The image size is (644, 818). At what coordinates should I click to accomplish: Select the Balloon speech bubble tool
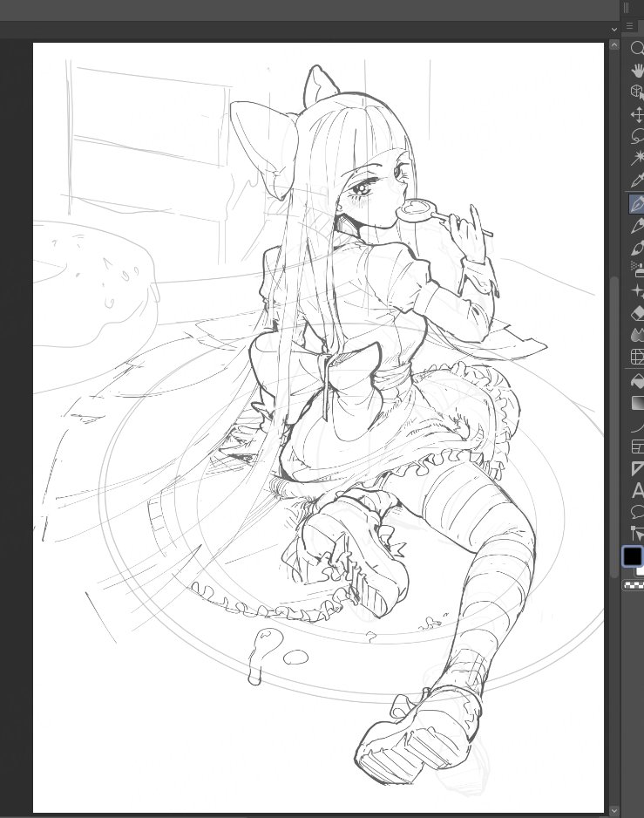pos(637,512)
